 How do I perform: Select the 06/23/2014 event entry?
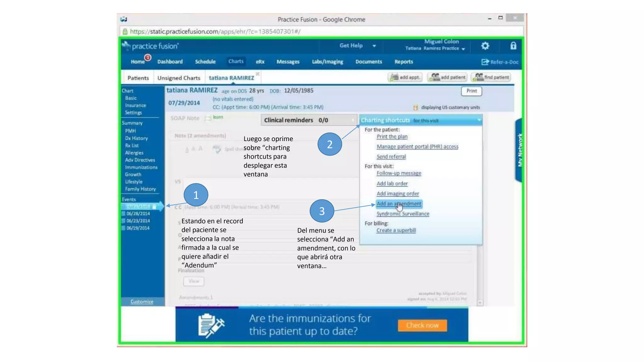(138, 221)
